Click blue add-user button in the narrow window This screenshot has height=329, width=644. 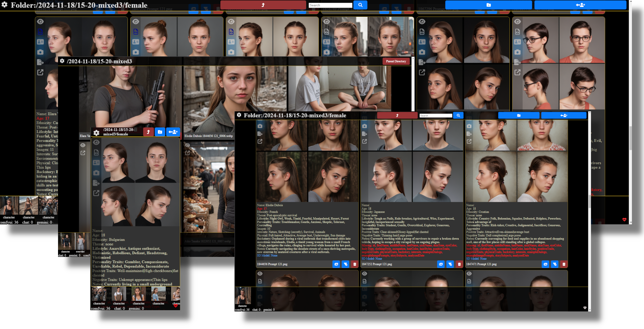pos(173,132)
